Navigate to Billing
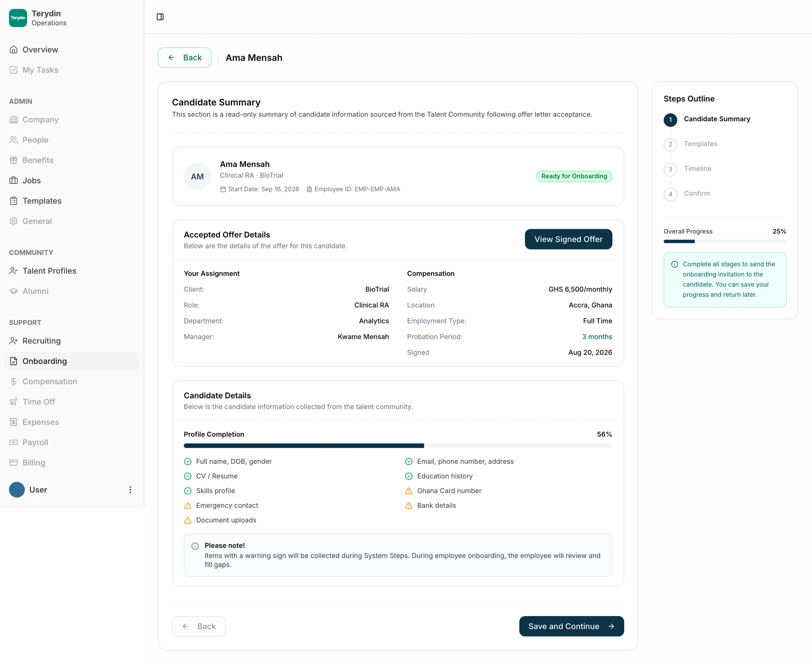Viewport: 812px width, 664px height. [72, 462]
